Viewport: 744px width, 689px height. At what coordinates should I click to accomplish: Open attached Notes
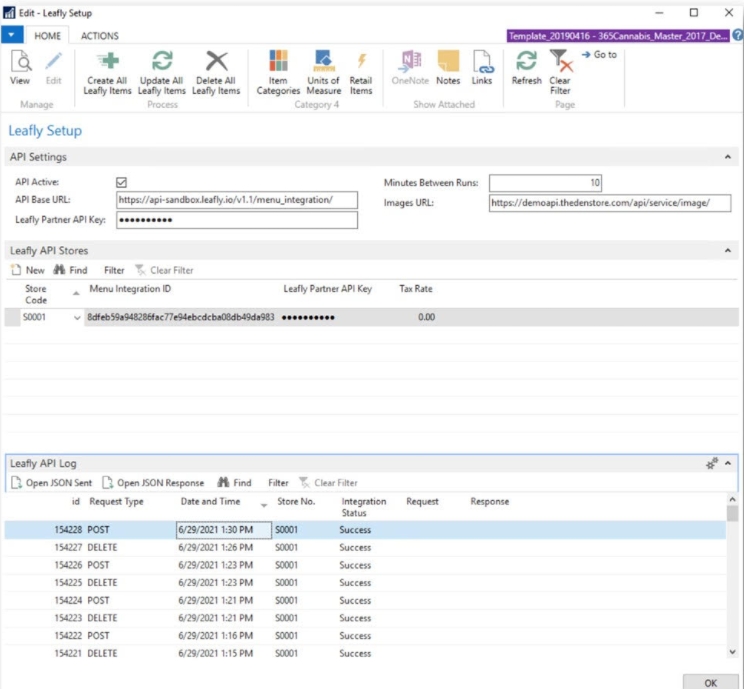point(448,68)
